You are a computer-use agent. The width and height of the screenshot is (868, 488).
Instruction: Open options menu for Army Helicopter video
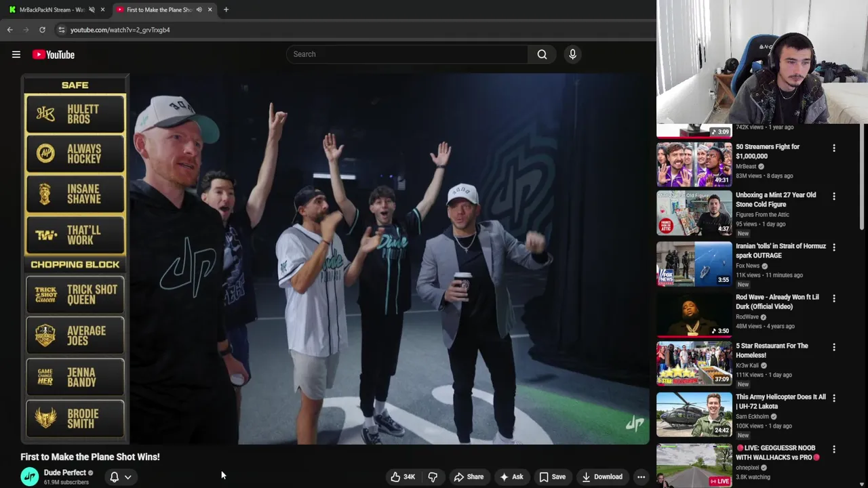point(834,398)
